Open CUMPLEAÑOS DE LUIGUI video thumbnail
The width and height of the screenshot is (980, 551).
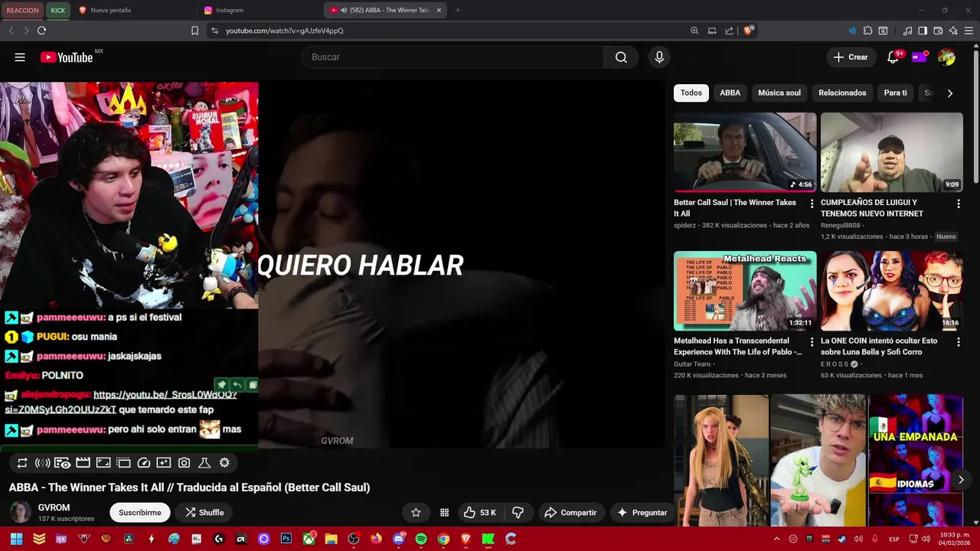(892, 152)
